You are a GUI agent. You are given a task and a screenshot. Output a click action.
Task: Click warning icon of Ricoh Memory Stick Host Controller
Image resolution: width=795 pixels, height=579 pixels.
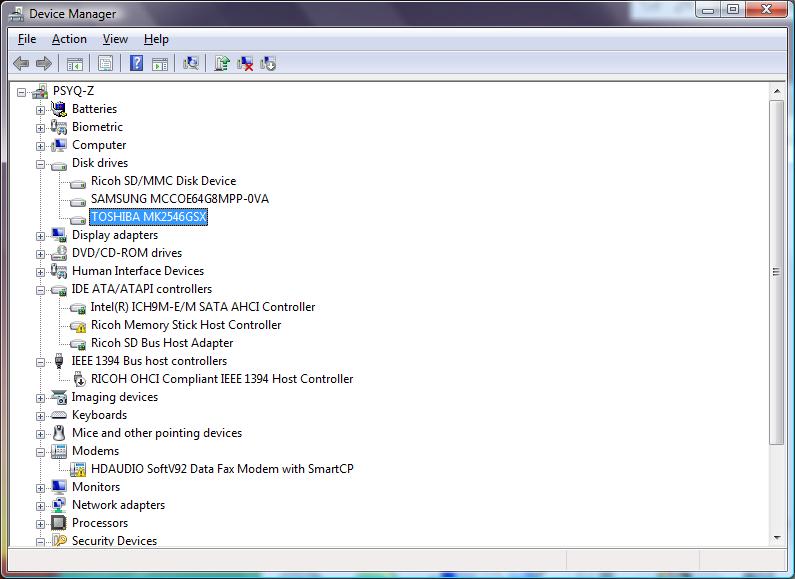(78, 326)
